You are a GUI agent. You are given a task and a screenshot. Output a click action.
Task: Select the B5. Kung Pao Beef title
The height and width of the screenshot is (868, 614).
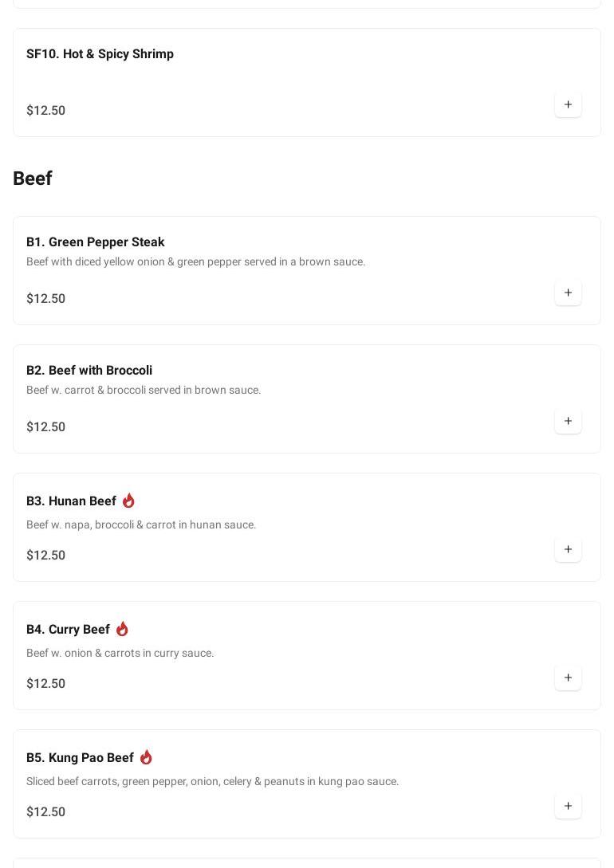[x=80, y=758]
